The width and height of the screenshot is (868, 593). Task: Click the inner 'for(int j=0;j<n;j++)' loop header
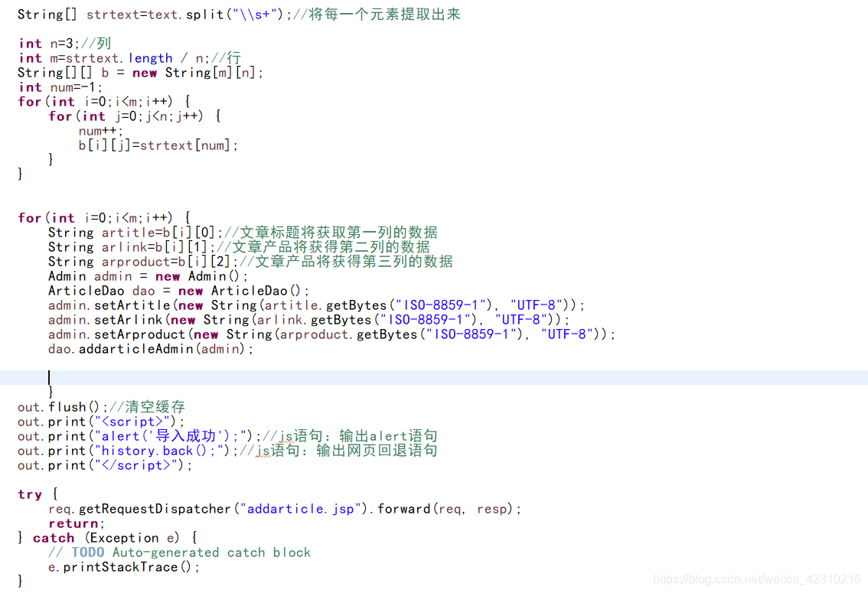click(x=135, y=116)
